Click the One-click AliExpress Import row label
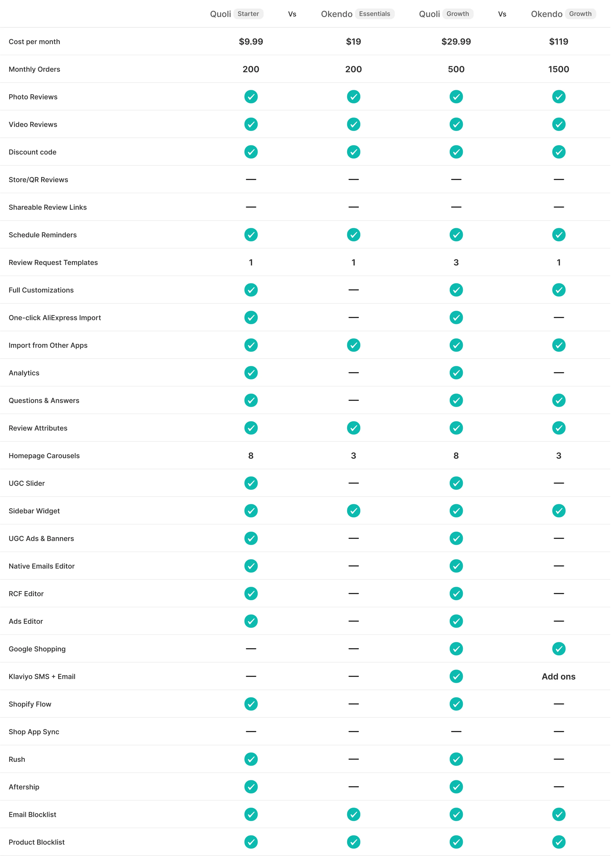Screen dimensions: 616x856 pos(55,318)
